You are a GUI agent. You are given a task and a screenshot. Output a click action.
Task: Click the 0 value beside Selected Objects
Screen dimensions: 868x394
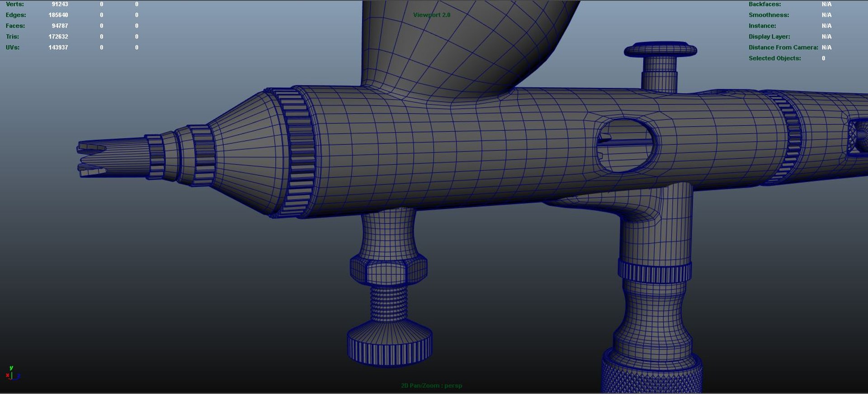click(823, 58)
